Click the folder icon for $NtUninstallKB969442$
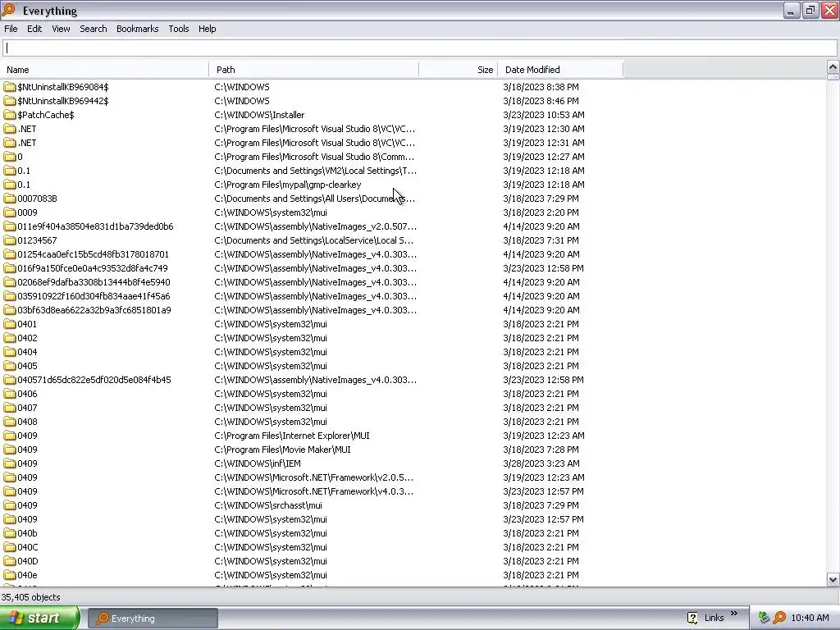 pyautogui.click(x=10, y=101)
